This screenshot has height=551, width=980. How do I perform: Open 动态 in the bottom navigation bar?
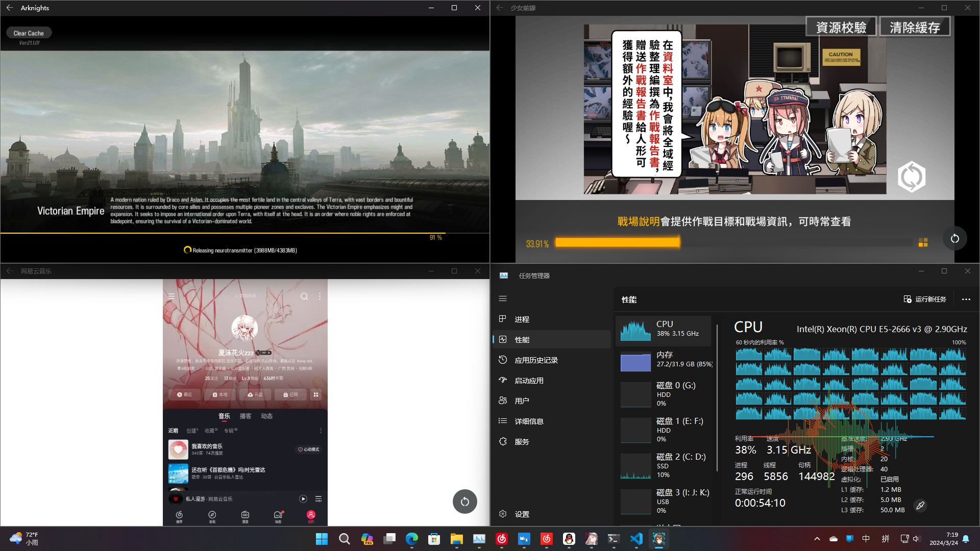[x=278, y=517]
